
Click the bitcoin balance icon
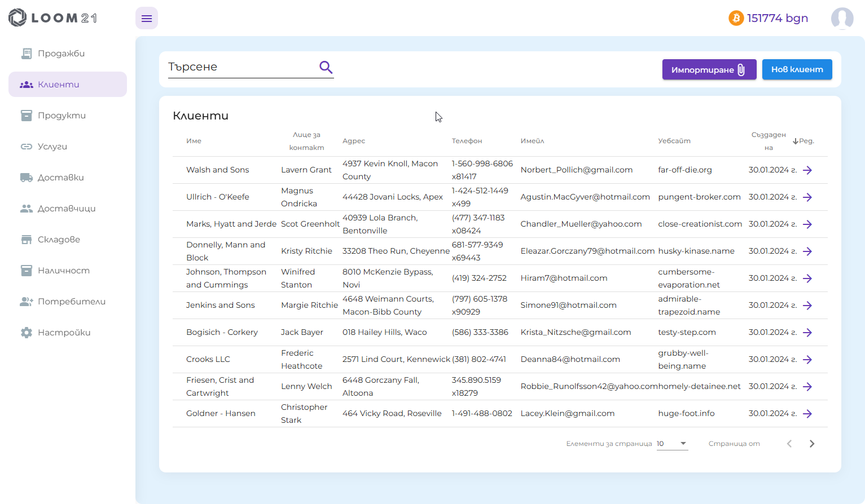click(x=736, y=19)
